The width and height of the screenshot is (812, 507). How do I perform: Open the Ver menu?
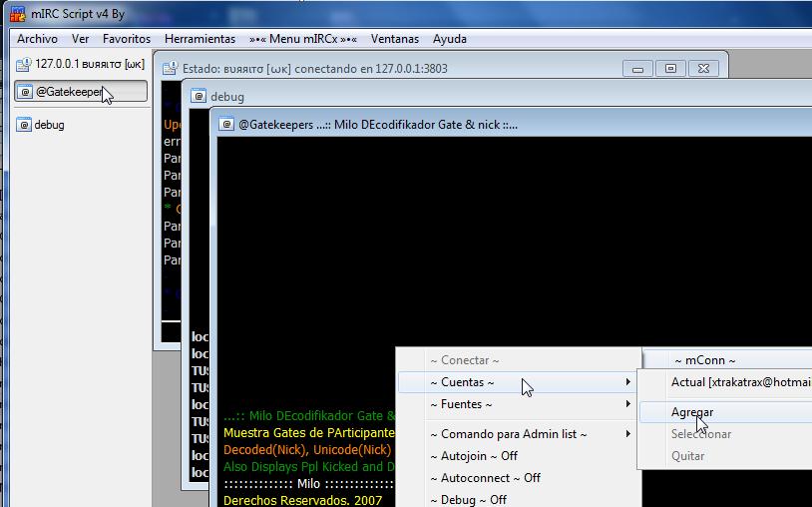[80, 39]
